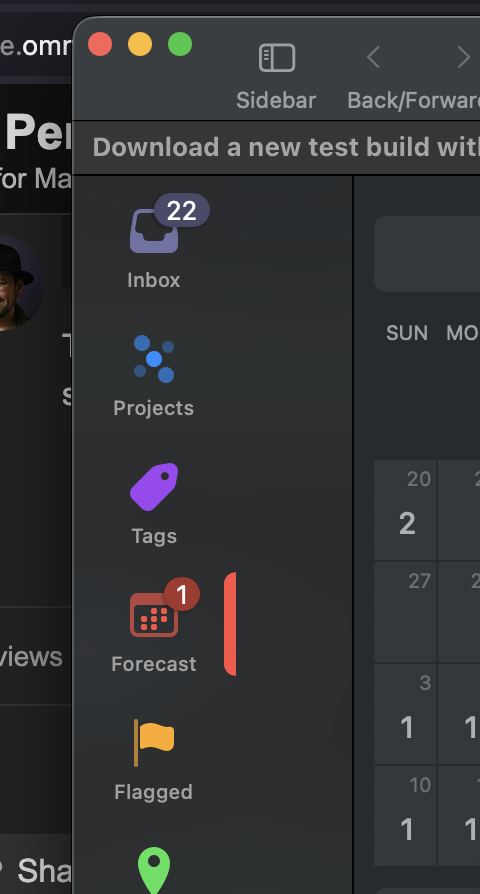Click the green full-screen window button

[x=180, y=44]
